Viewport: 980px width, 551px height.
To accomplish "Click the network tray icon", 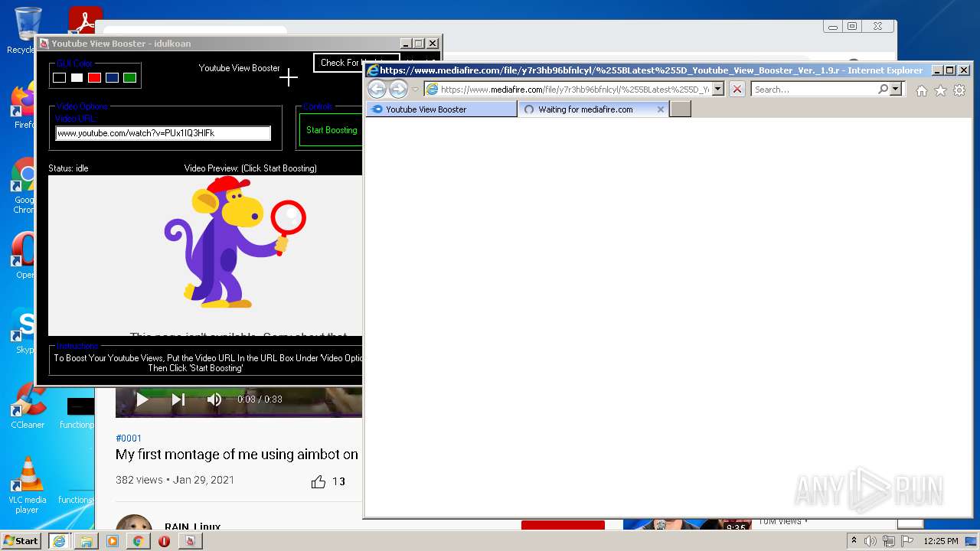I will (889, 541).
